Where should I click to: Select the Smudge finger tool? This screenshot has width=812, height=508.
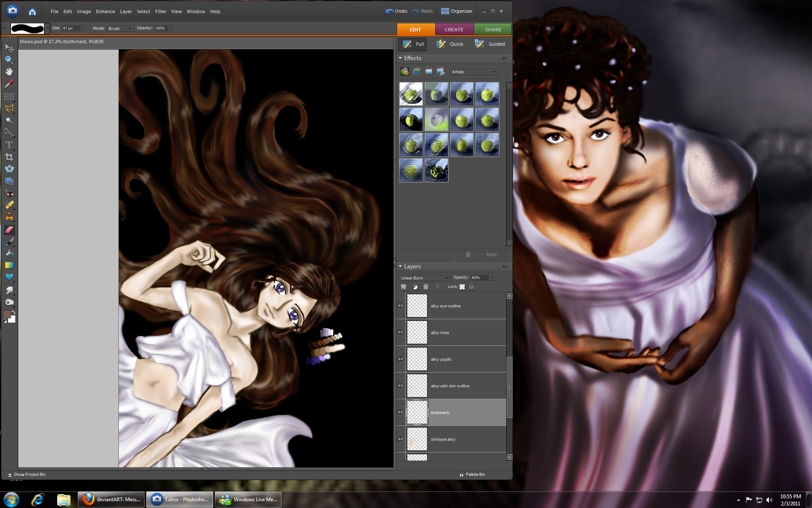(x=9, y=290)
